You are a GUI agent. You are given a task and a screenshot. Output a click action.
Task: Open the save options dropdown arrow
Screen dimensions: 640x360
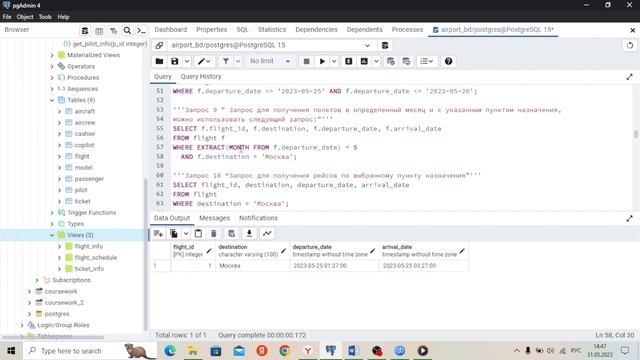coord(187,61)
